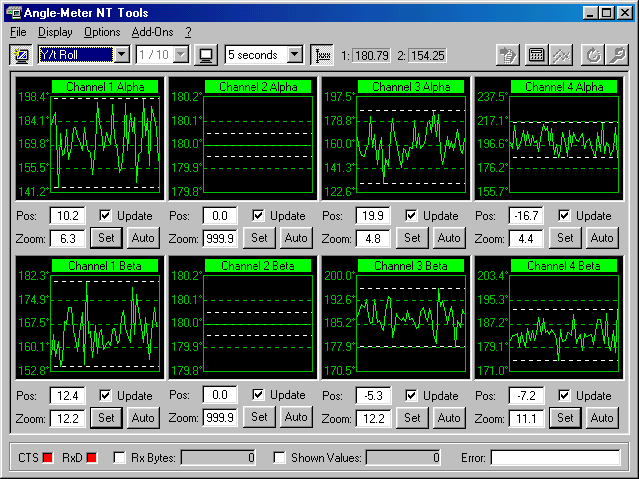Uncheck Update for Channel 4 Beta
The width and height of the screenshot is (639, 479).
pos(564,395)
